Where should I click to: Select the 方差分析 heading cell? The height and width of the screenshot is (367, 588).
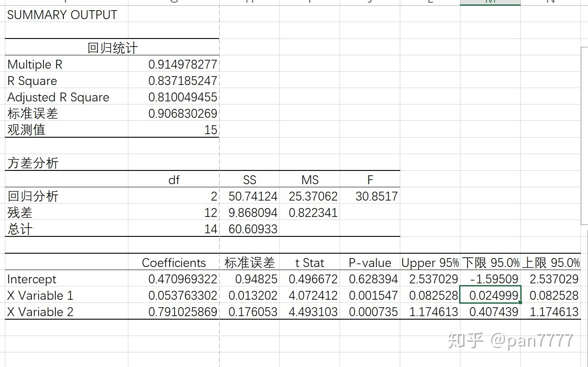[33, 163]
